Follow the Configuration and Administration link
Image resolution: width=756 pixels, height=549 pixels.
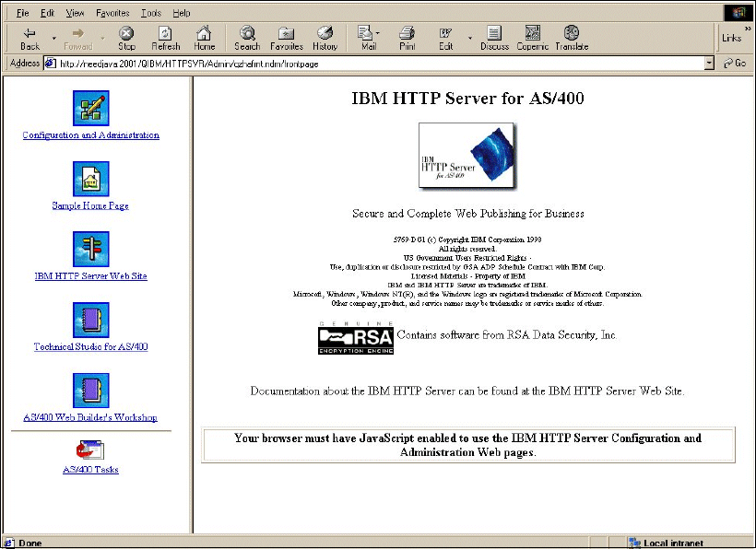tap(90, 135)
